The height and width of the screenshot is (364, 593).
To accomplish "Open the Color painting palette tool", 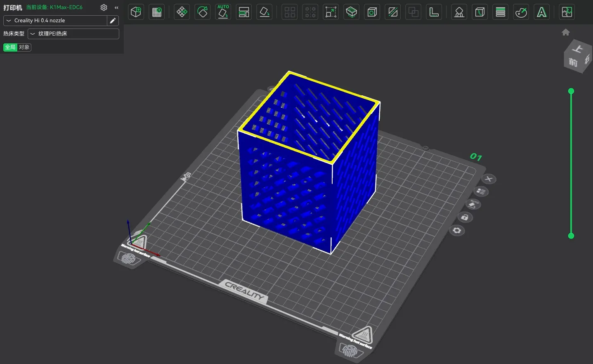I will pos(521,12).
